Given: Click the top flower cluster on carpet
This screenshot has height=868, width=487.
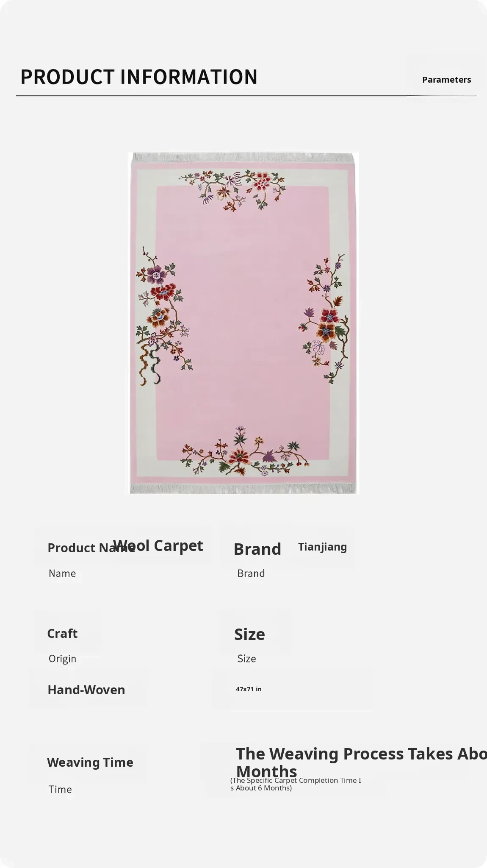Looking at the screenshot, I should point(233,189).
